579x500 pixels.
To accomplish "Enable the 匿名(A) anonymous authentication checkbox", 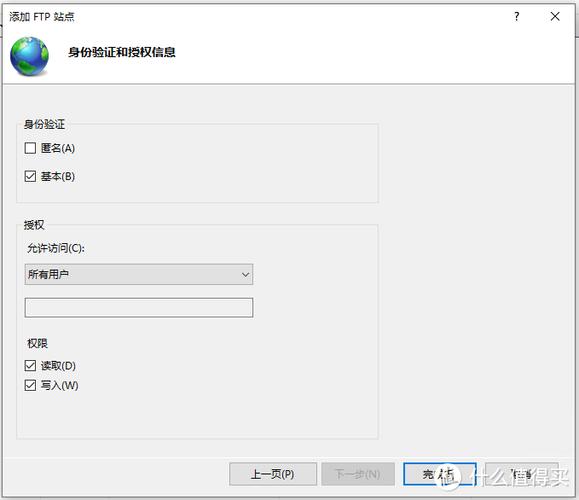I will coord(30,148).
